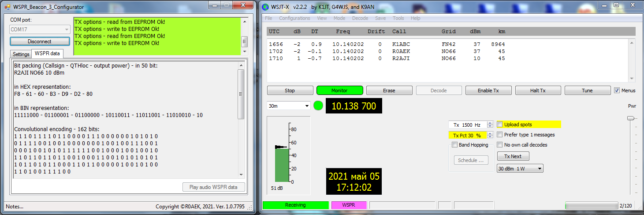Open the File menu in WSJT-X
Viewport: 644px width, 215px height.
[268, 18]
